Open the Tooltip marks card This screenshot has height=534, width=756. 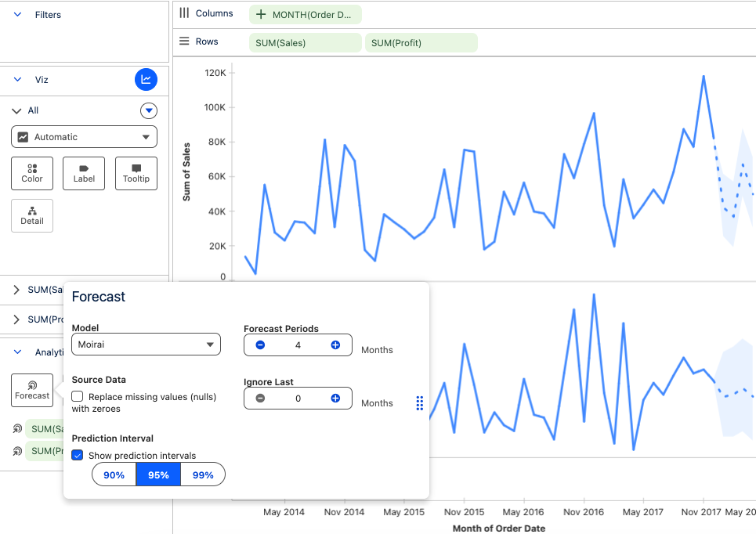coord(136,174)
